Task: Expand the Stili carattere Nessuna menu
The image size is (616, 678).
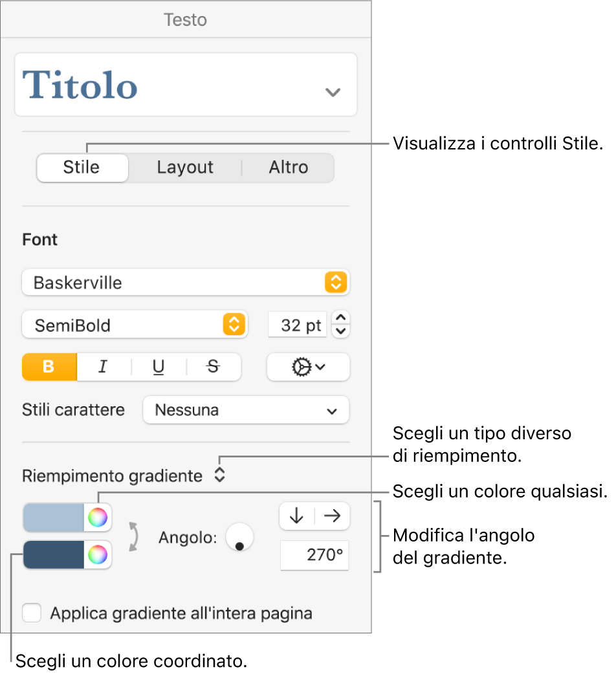Action: tap(246, 410)
